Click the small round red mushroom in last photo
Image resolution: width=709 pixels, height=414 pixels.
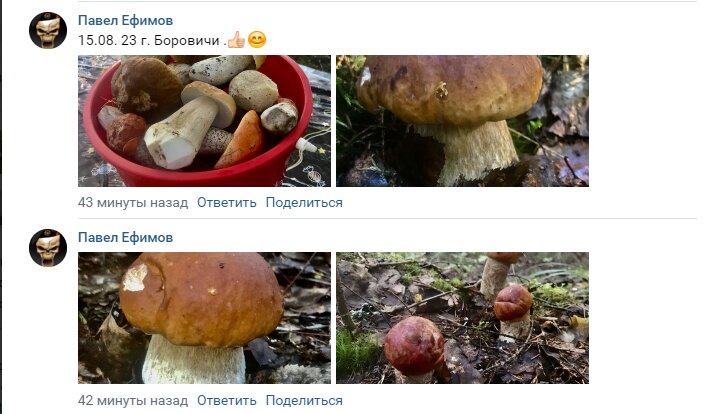click(x=414, y=346)
